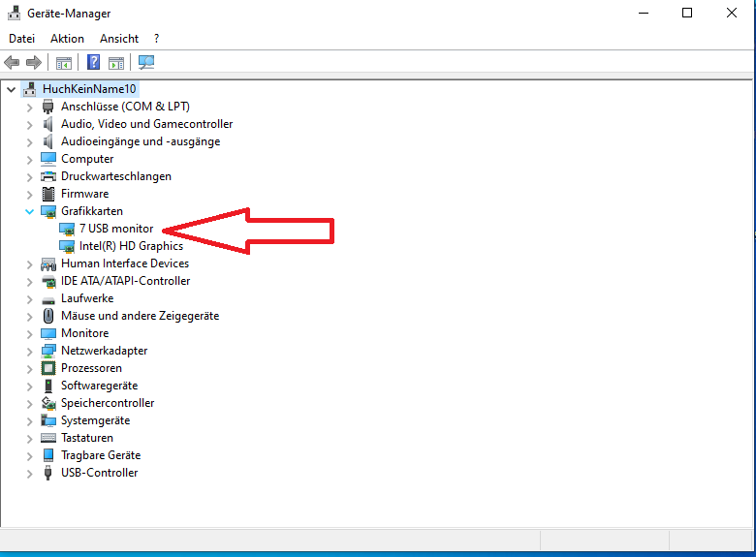Expand the Human Interface Devices node

pyautogui.click(x=29, y=264)
